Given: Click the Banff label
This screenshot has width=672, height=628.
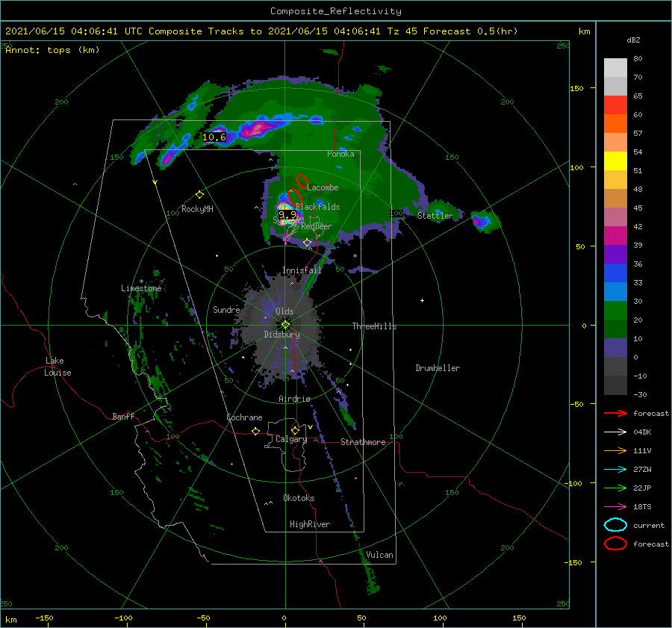Looking at the screenshot, I should [x=123, y=416].
